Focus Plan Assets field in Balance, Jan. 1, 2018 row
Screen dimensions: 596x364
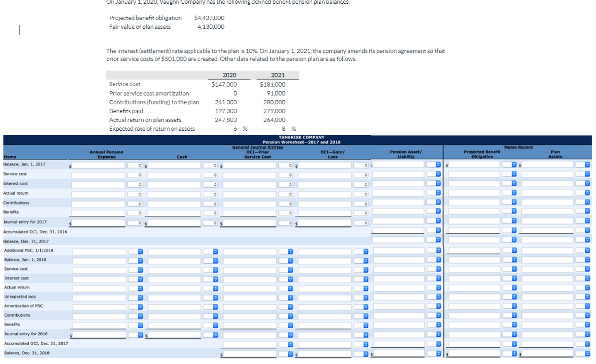click(x=548, y=260)
